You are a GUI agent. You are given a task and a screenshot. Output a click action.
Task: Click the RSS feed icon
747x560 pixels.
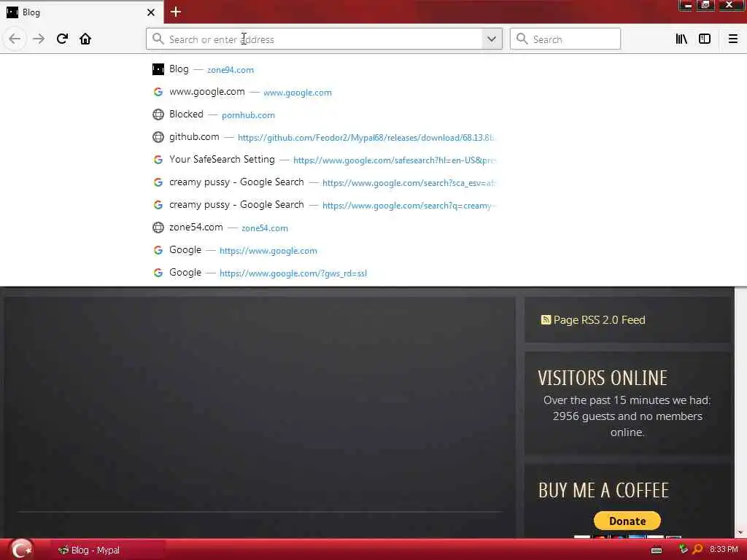point(546,319)
